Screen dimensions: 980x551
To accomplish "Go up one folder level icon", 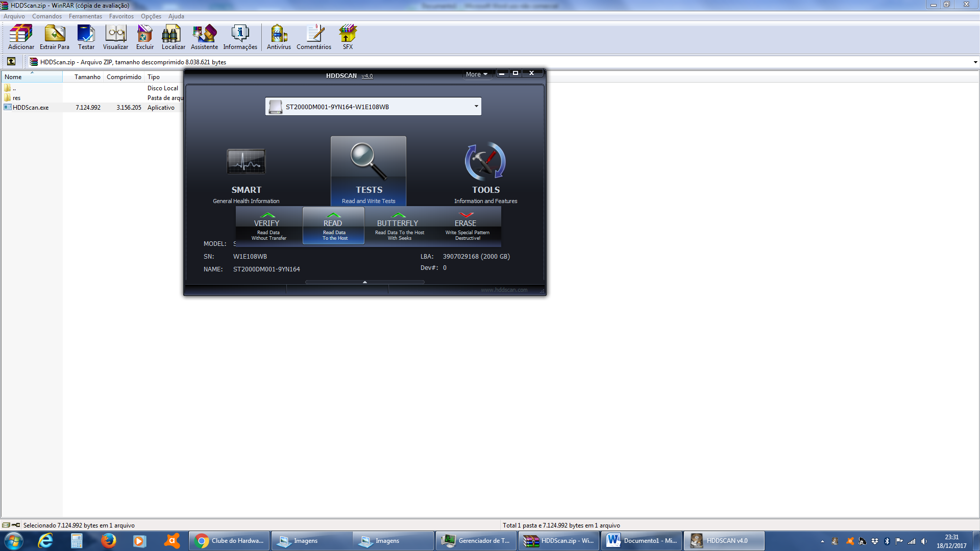I will point(11,62).
